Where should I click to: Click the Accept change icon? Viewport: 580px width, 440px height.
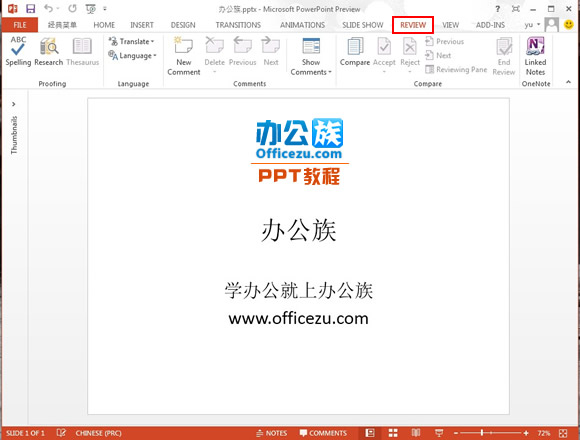(x=384, y=47)
